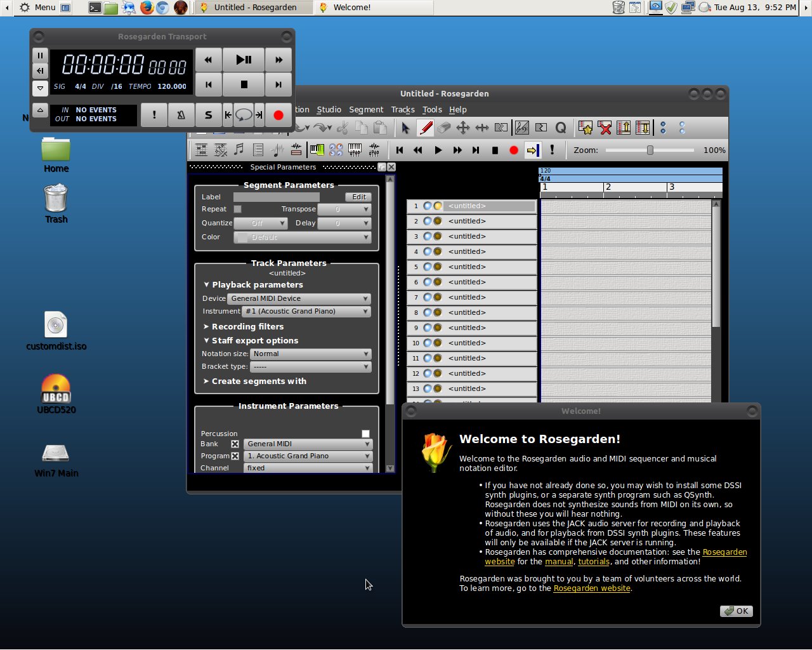812x650 pixels.
Task: Select the Eraser tool
Action: pos(443,128)
